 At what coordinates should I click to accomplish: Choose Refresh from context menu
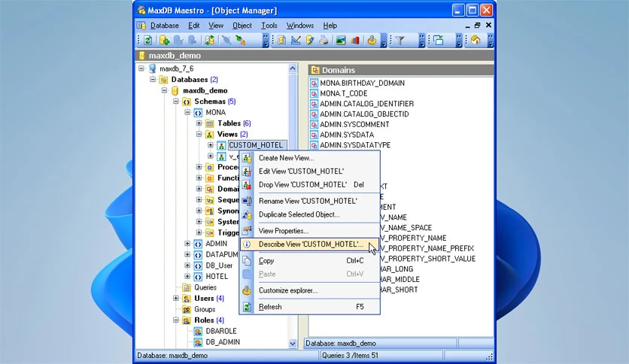[x=310, y=307]
